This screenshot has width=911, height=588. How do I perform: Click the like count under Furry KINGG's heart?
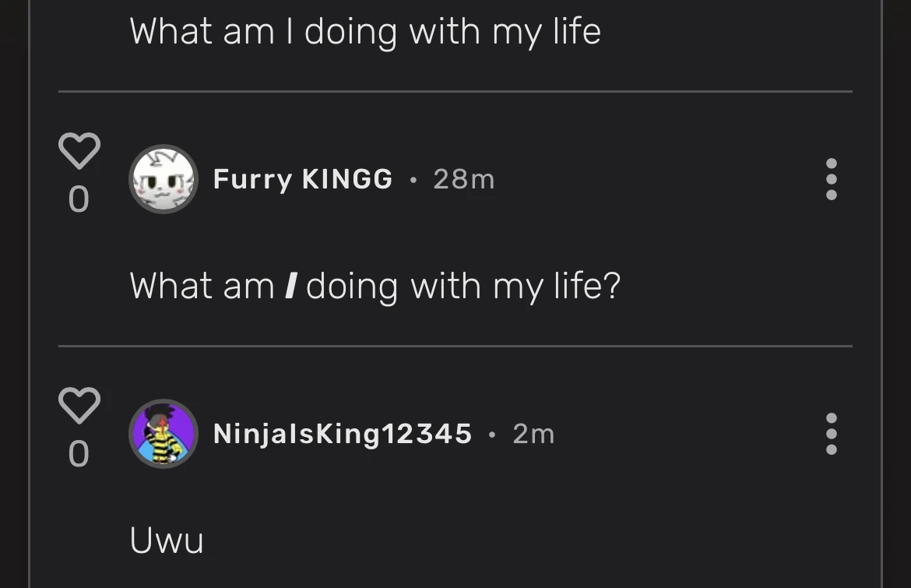point(79,199)
